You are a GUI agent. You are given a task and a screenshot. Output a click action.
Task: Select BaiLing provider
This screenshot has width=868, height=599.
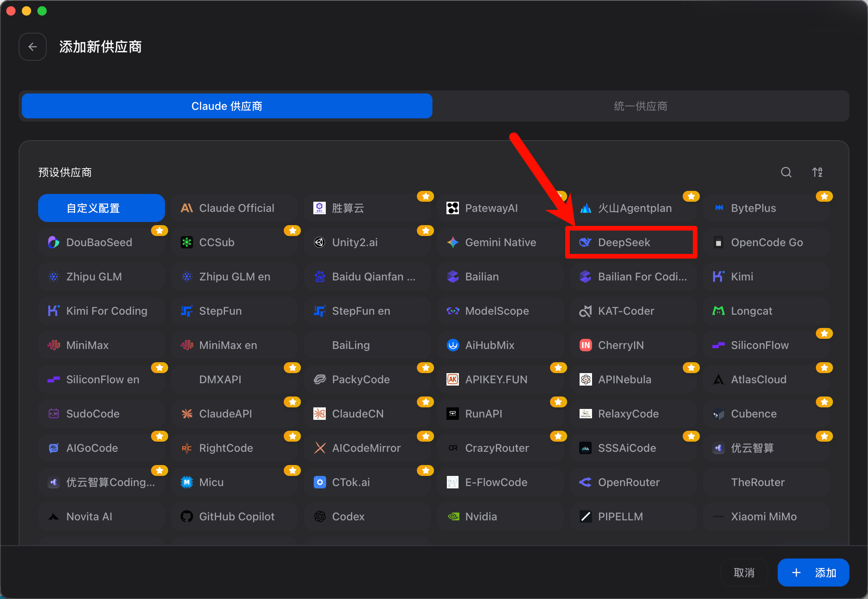point(367,345)
